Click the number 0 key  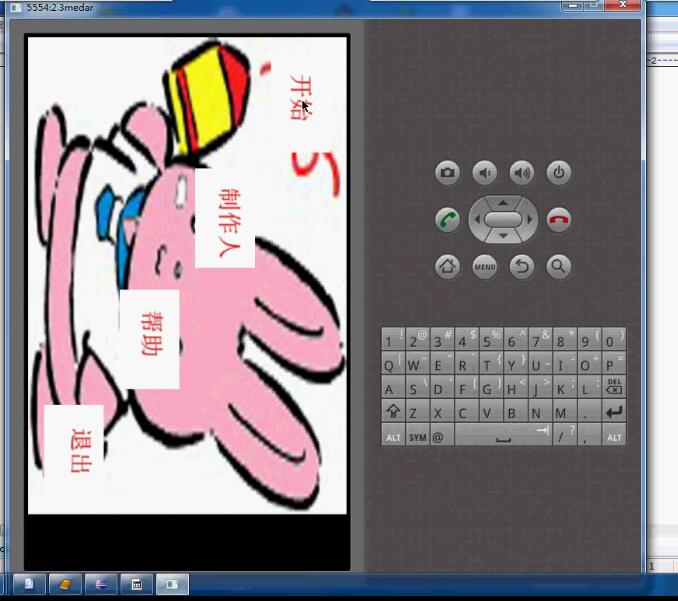tap(614, 339)
